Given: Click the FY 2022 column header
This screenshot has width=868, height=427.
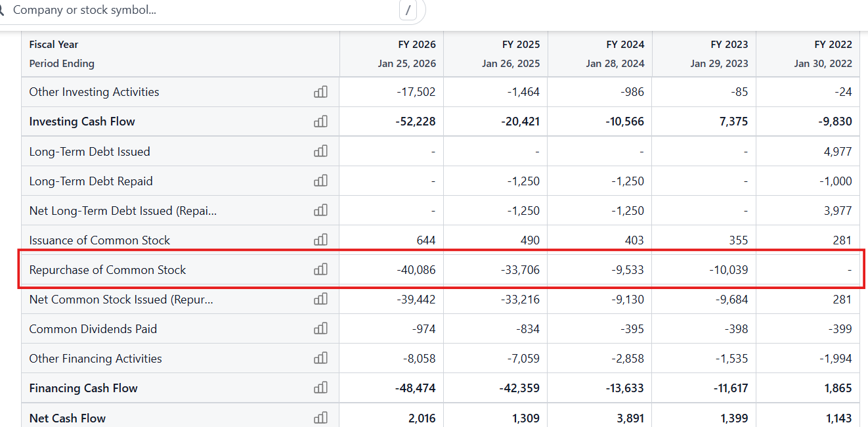Looking at the screenshot, I should (833, 44).
